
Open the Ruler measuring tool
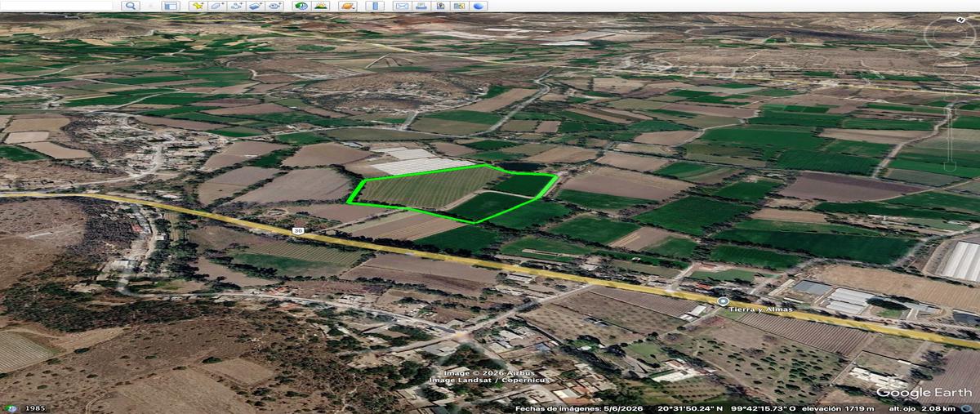pyautogui.click(x=375, y=6)
